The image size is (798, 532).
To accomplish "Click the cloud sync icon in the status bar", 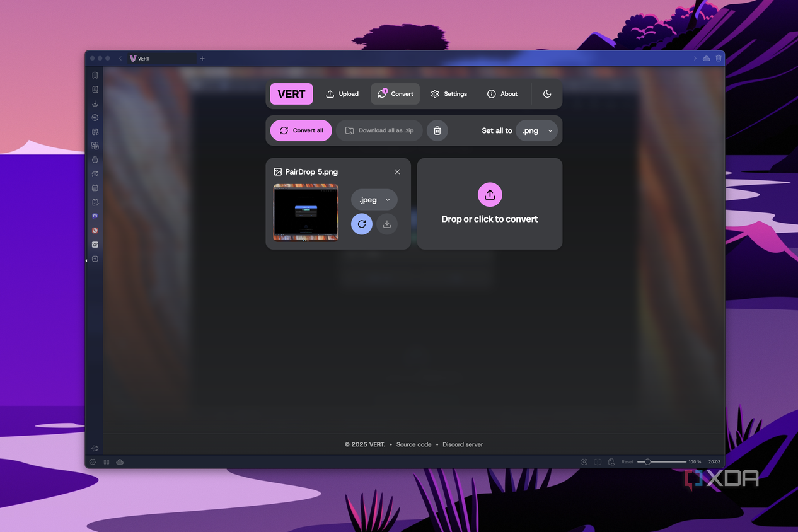I will (120, 462).
